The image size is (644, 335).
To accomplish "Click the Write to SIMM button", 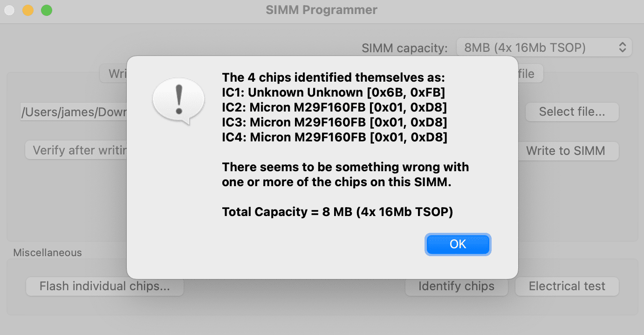I will coord(565,151).
